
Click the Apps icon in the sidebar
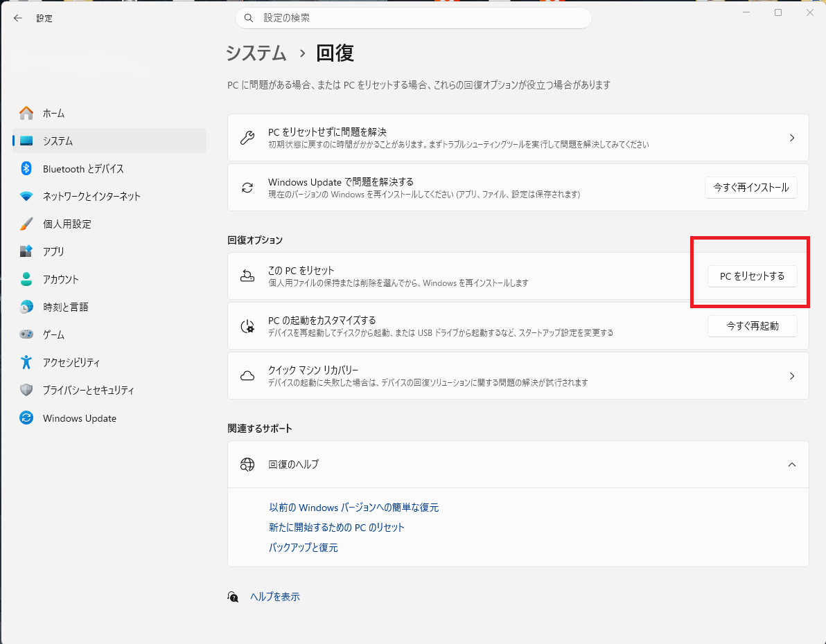coord(26,251)
